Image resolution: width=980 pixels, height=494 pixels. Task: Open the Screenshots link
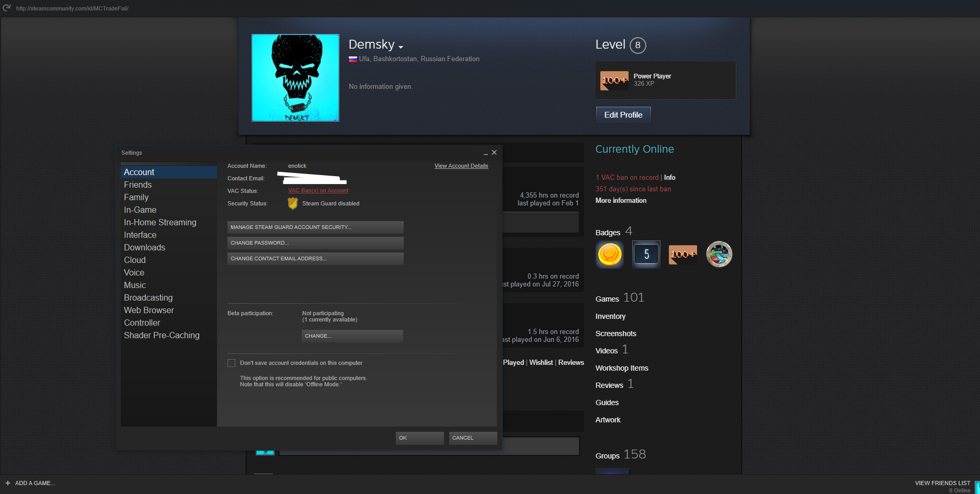(616, 334)
